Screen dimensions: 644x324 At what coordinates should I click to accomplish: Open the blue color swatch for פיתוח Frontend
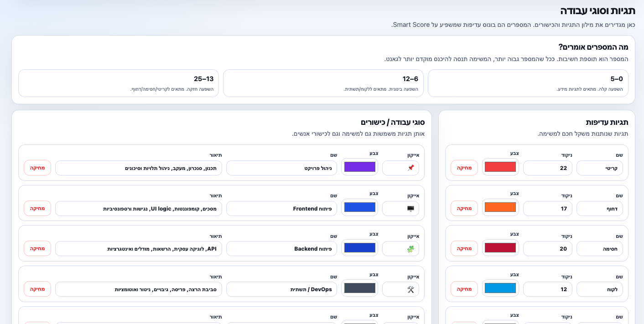(360, 207)
